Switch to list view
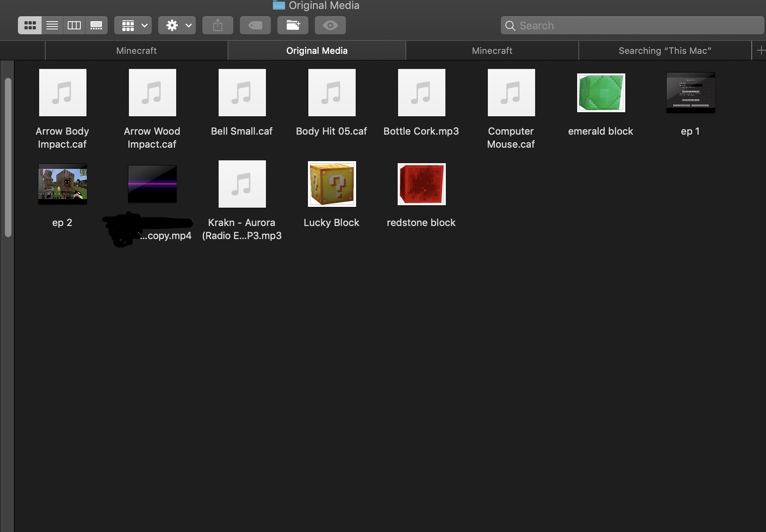 point(52,25)
